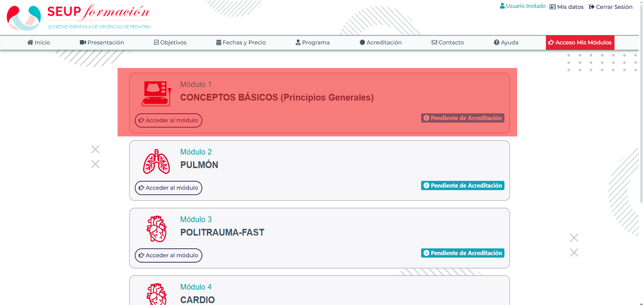Open Mis datos from the top bar
This screenshot has height=305, width=644.
[x=567, y=7]
